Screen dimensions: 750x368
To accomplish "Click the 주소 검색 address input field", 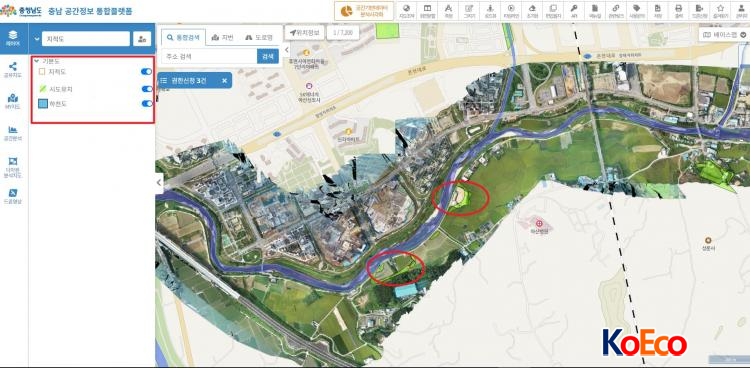I will click(209, 56).
